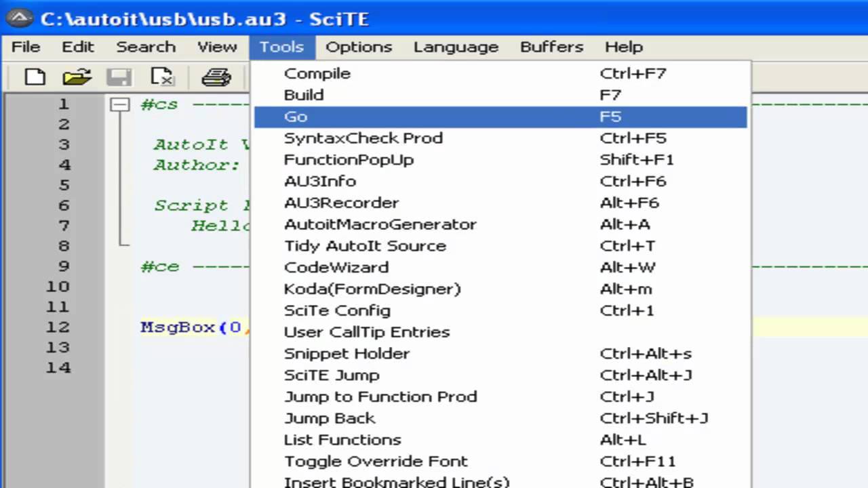Open the Options menu
The image size is (868, 488).
(x=358, y=47)
